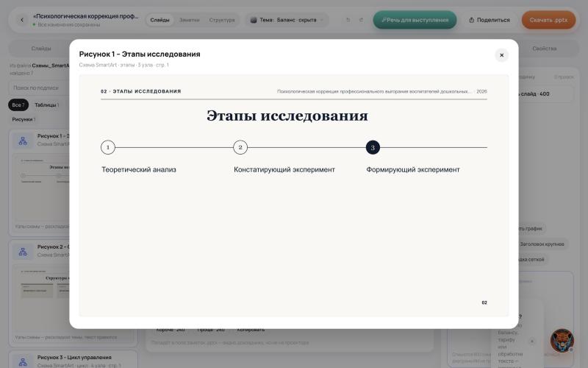Open the Тема: Баланс dropdown
The image size is (588, 368).
coord(287,20)
